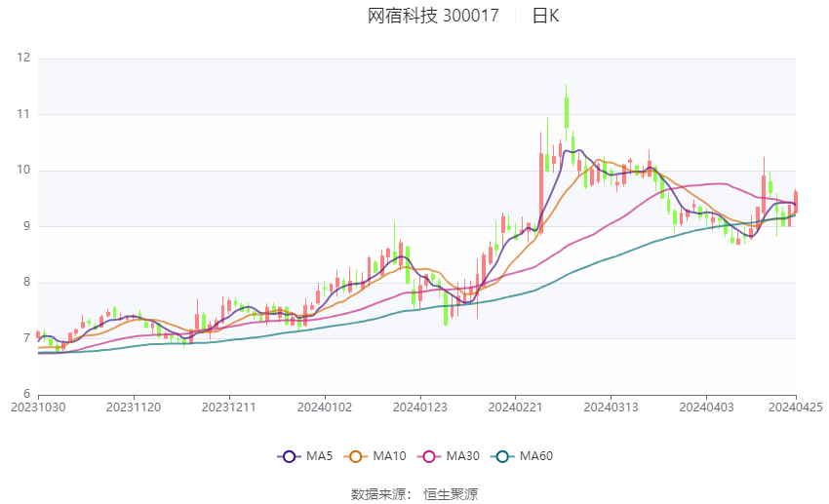Click x-axis date label 20231030
Image resolution: width=829 pixels, height=504 pixels.
click(x=38, y=407)
